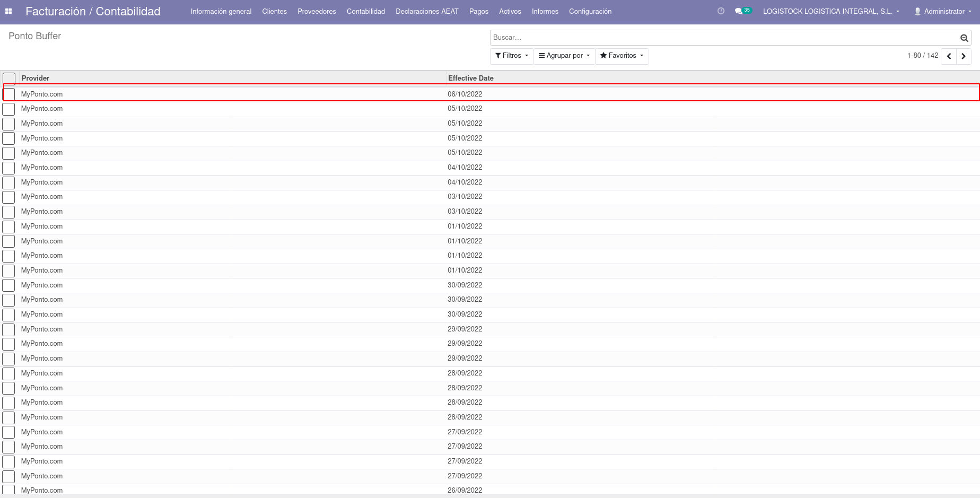Click the Agrupar por list icon
The width and height of the screenshot is (980, 498).
click(x=541, y=55)
